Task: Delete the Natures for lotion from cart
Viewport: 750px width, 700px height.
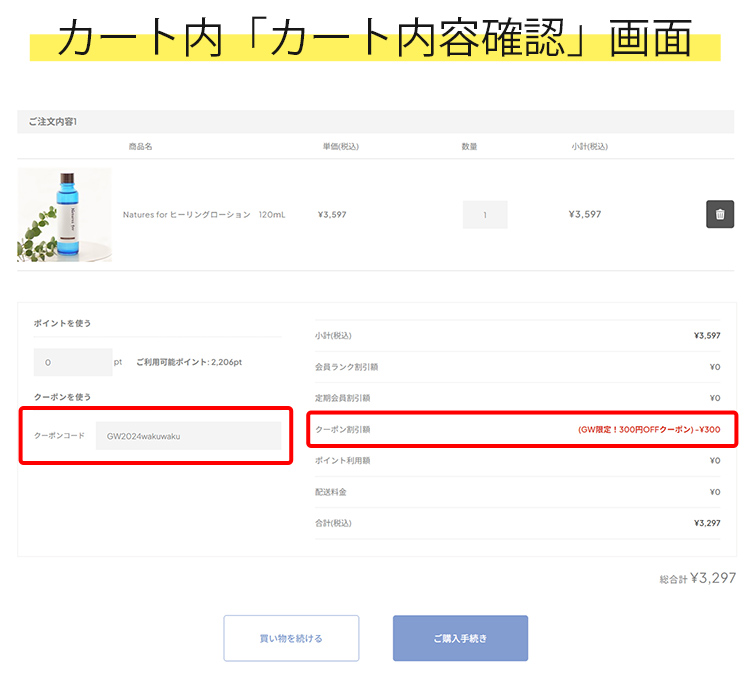Action: pyautogui.click(x=720, y=214)
